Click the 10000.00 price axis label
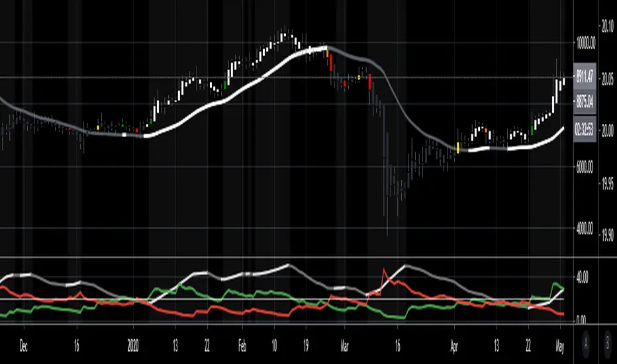The image size is (617, 364). tap(585, 43)
